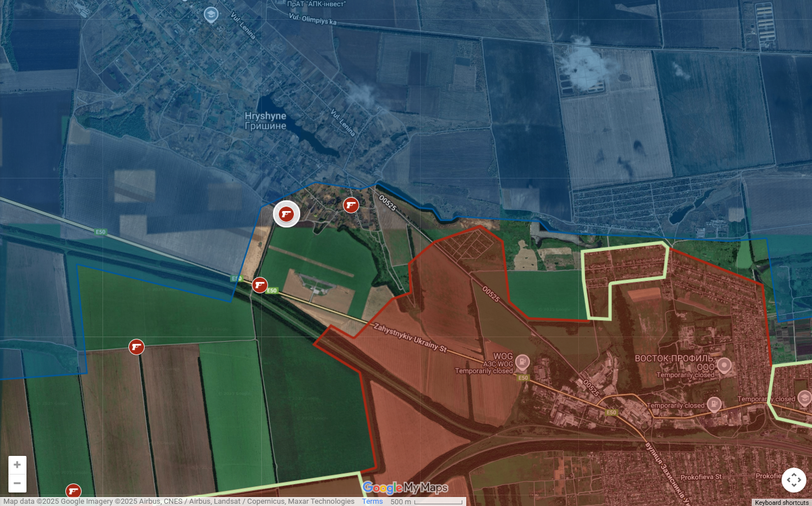Screen dimensions: 812x506
Task: Click the E50 shield next to the WOG station
Action: (x=523, y=378)
